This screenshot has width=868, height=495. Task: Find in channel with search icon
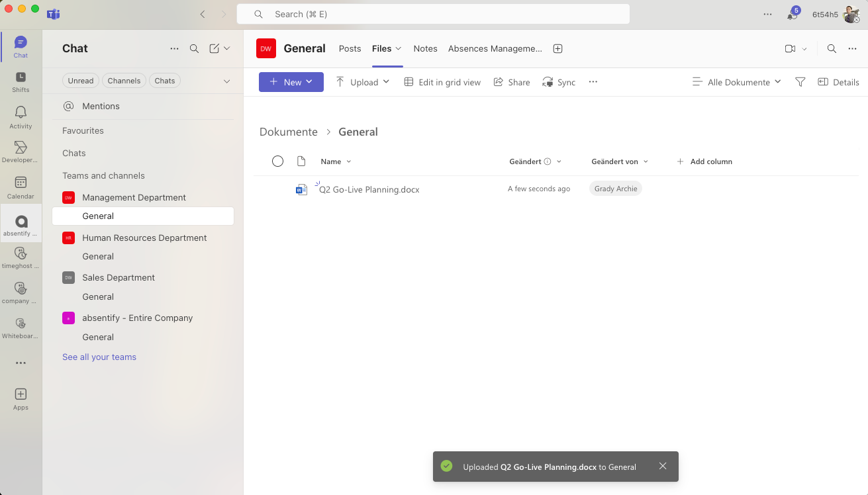[x=832, y=48]
